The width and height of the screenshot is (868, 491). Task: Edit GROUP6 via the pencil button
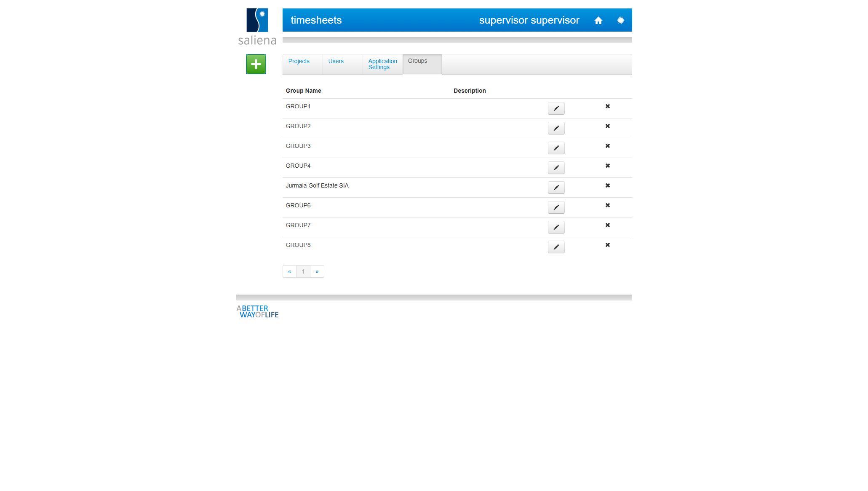pyautogui.click(x=556, y=207)
